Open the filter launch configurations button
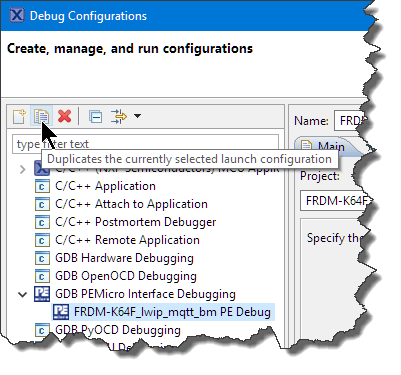Viewport: 401px width, 375px height. (119, 116)
